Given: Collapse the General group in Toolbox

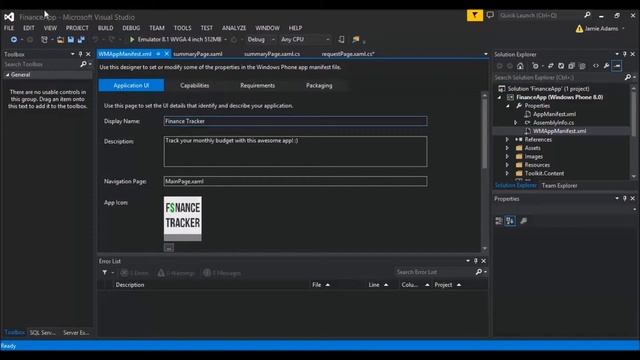Looking at the screenshot, I should tap(7, 75).
